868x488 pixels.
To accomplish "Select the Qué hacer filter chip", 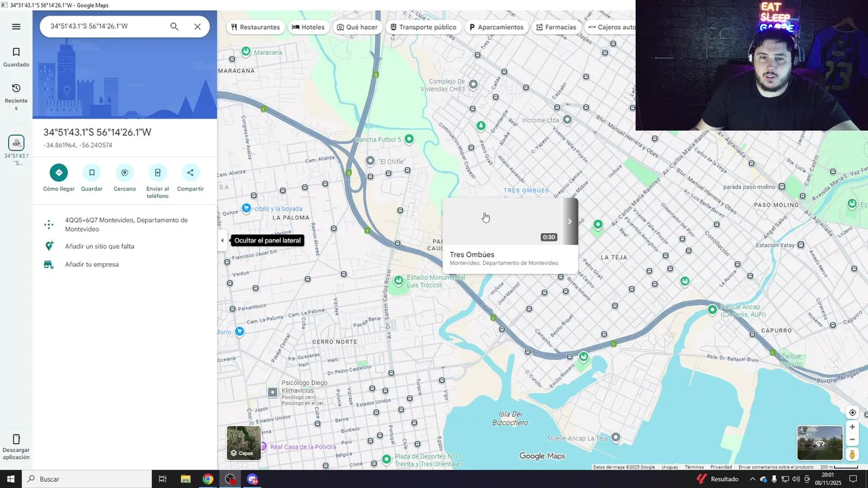I will coord(357,27).
